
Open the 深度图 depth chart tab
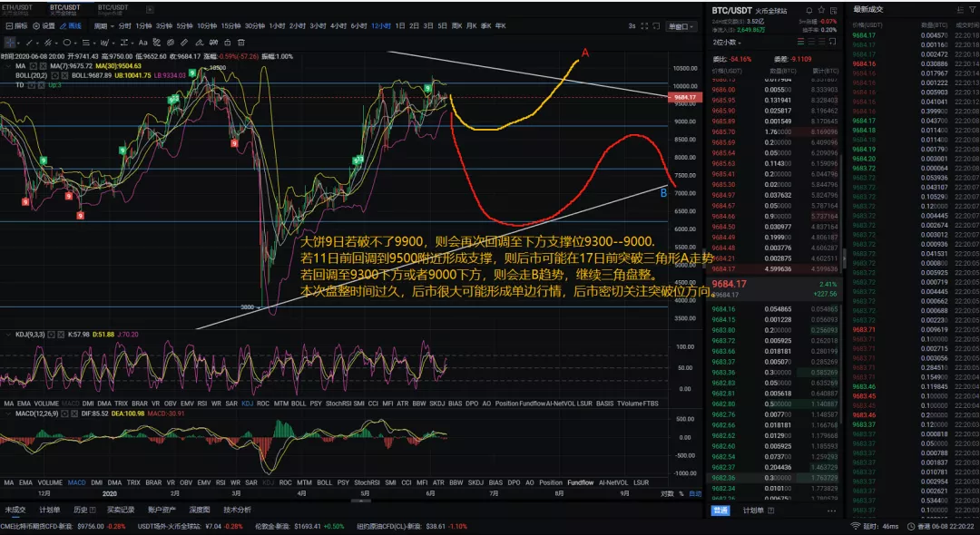click(200, 510)
